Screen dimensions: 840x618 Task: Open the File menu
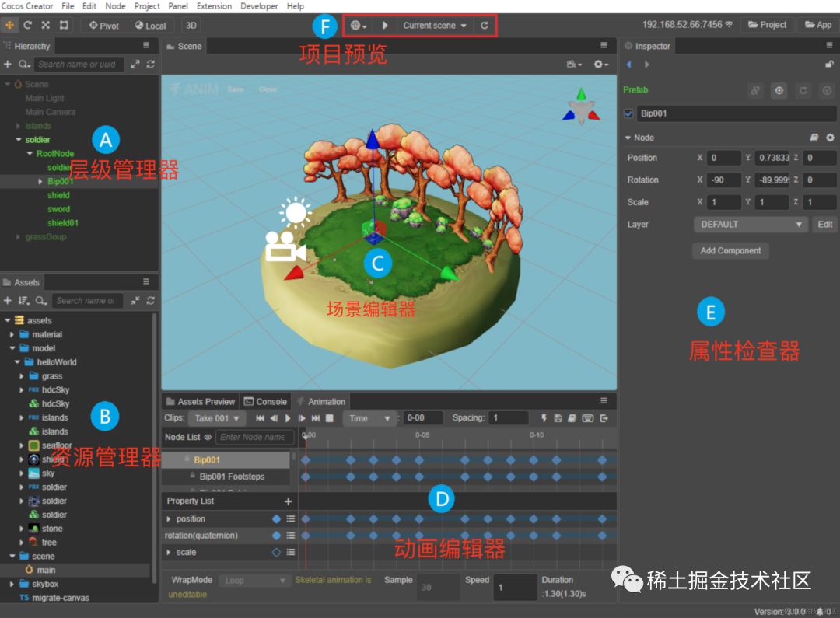coord(68,6)
